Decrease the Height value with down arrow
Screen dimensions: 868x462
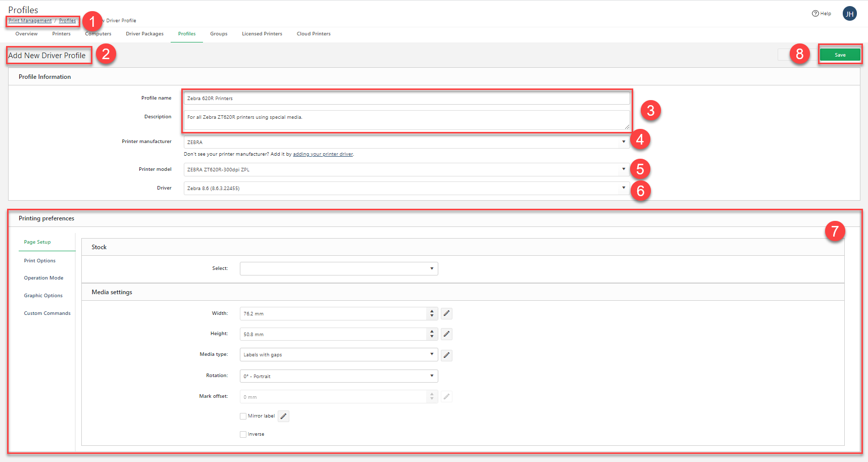pos(432,337)
